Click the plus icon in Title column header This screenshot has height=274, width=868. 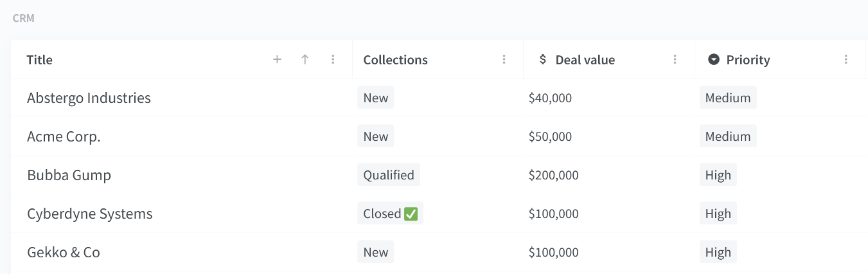coord(278,60)
